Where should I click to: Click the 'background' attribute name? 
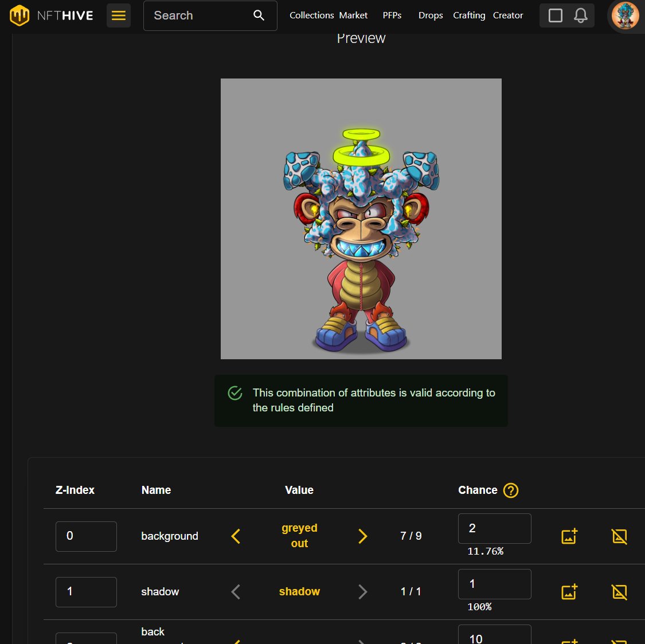tap(170, 536)
